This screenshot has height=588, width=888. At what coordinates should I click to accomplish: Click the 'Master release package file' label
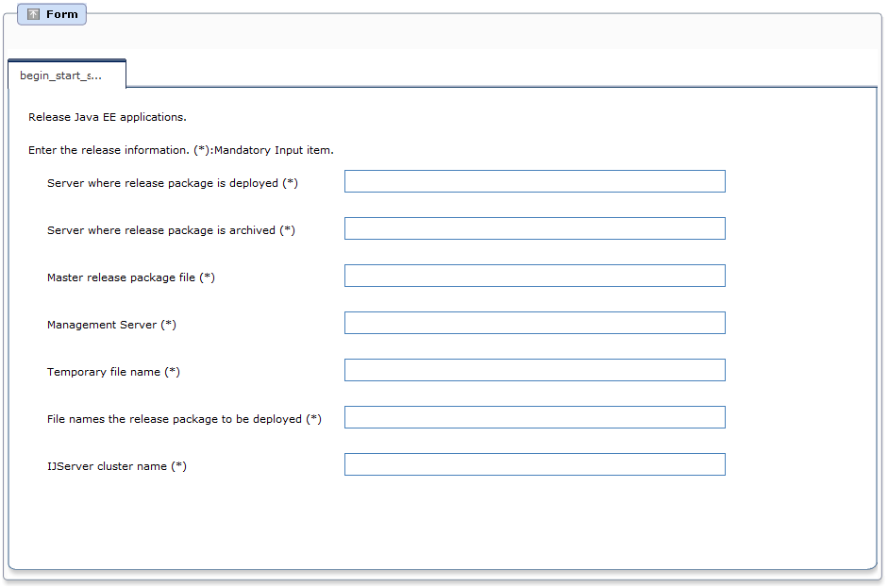click(131, 277)
